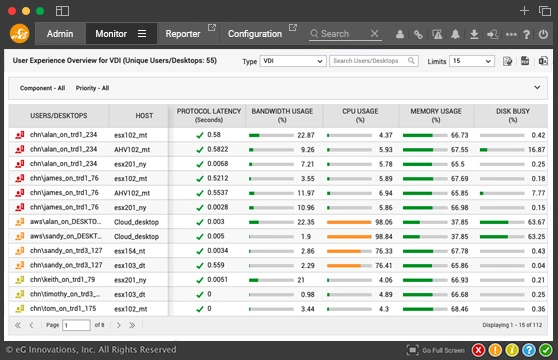Open the more options ellipsis

tap(511, 34)
